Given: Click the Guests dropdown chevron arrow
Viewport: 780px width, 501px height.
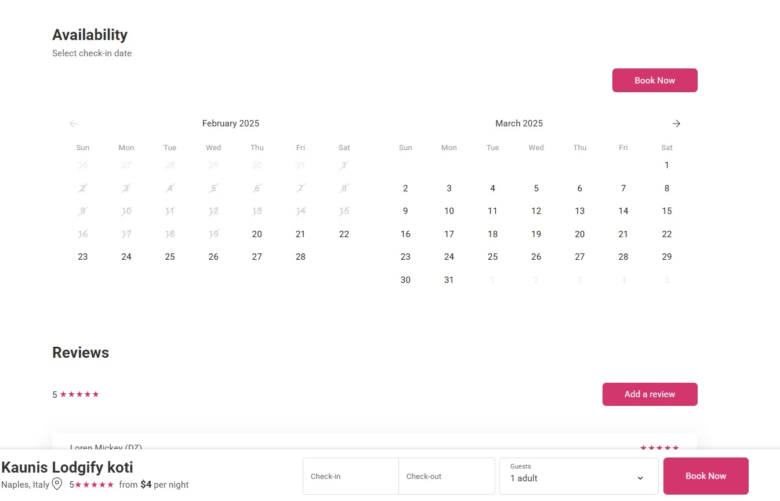Looking at the screenshot, I should 640,479.
